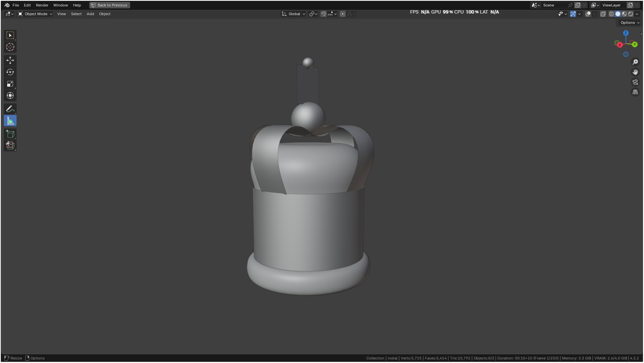
Task: Open the snapping options dropdown
Action: click(332, 14)
